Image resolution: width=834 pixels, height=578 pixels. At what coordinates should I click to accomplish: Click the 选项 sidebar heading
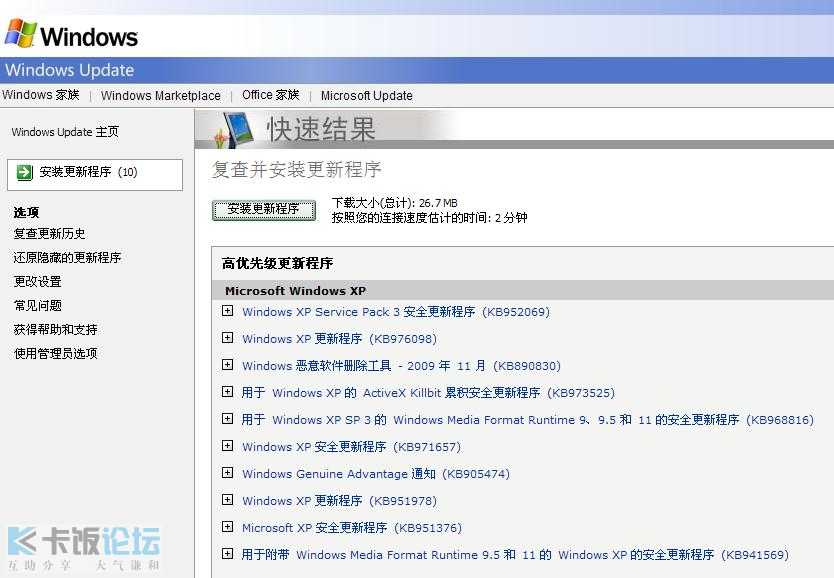[26, 212]
